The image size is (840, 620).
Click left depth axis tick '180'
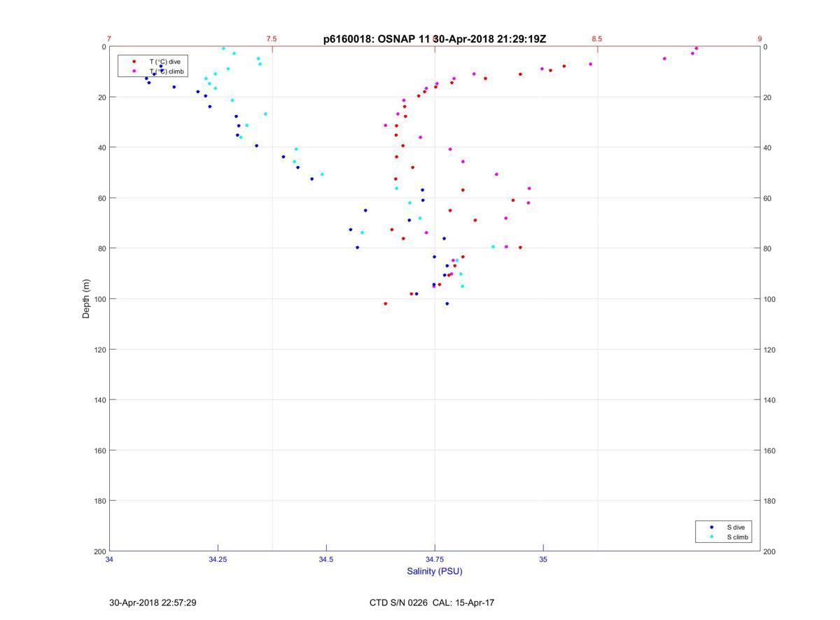tap(99, 501)
